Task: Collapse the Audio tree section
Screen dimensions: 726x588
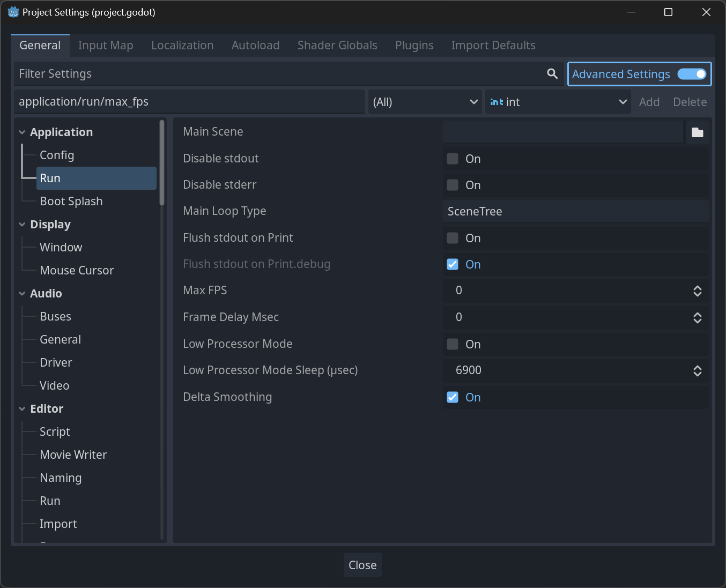Action: 22,294
